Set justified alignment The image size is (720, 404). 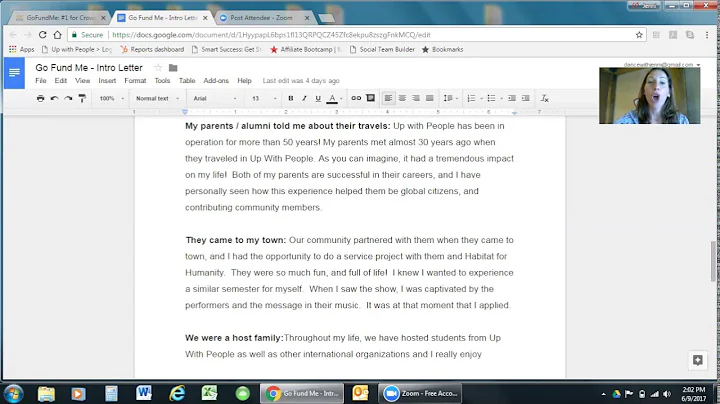click(x=430, y=98)
